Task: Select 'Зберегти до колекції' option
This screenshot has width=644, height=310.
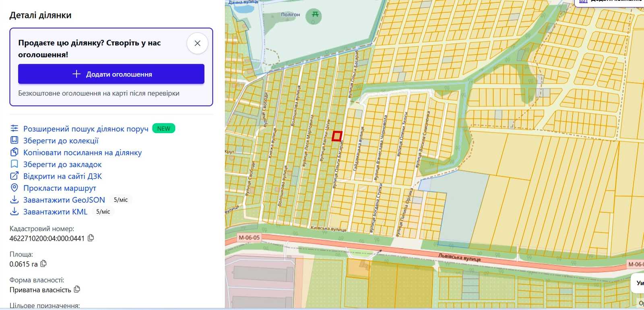Action: (61, 141)
